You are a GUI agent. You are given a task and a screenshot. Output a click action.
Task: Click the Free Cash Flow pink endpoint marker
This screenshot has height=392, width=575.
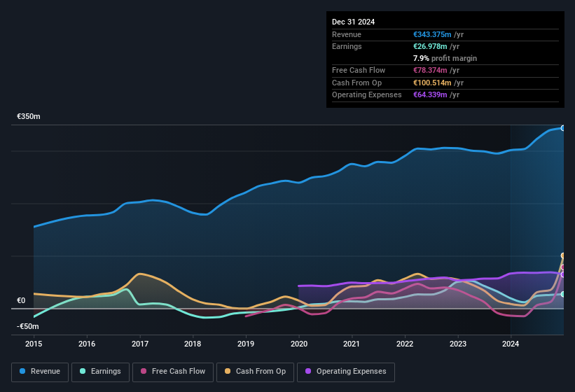(x=563, y=267)
